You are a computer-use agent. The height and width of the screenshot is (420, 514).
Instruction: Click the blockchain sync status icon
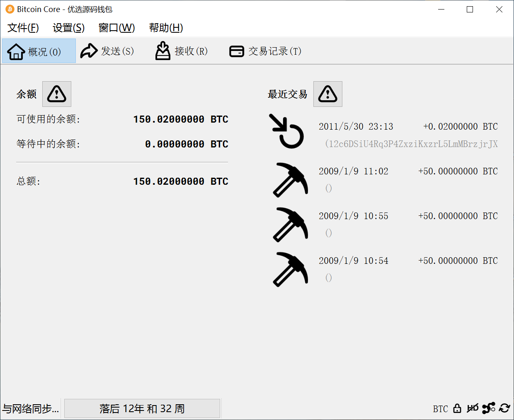tap(504, 408)
